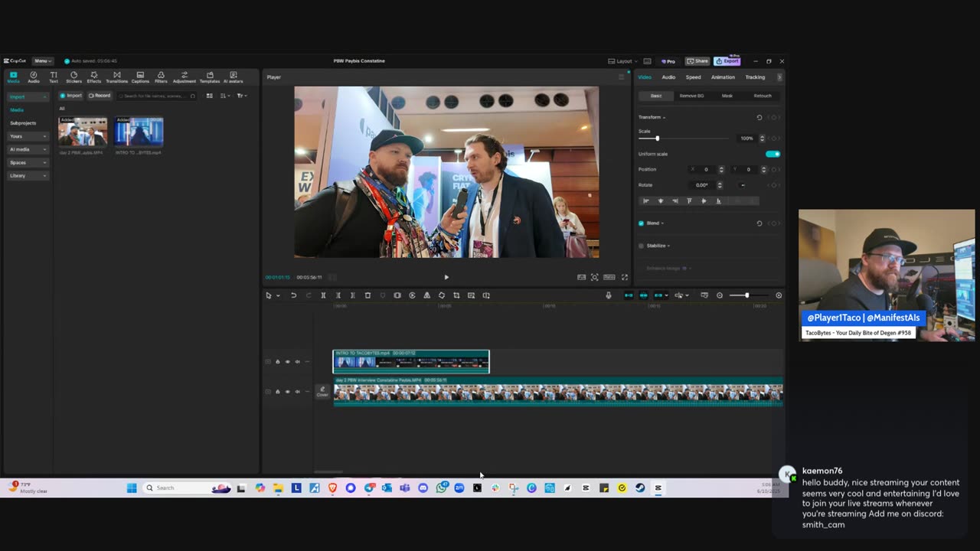This screenshot has height=551, width=980.
Task: Align clip left using alignment icon
Action: pyautogui.click(x=645, y=201)
